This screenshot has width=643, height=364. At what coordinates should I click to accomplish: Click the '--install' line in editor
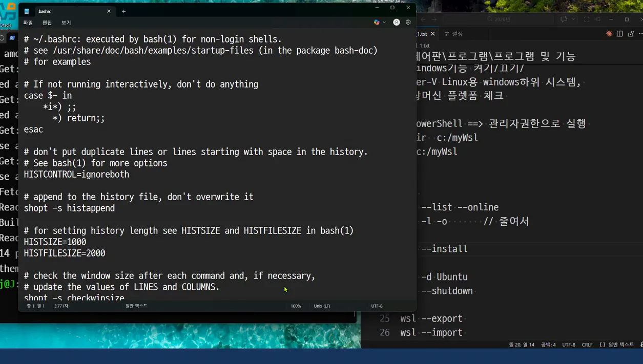(444, 249)
